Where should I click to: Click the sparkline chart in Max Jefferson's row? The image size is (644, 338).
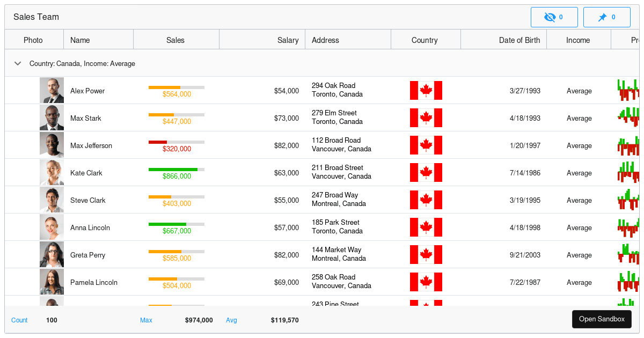(628, 145)
